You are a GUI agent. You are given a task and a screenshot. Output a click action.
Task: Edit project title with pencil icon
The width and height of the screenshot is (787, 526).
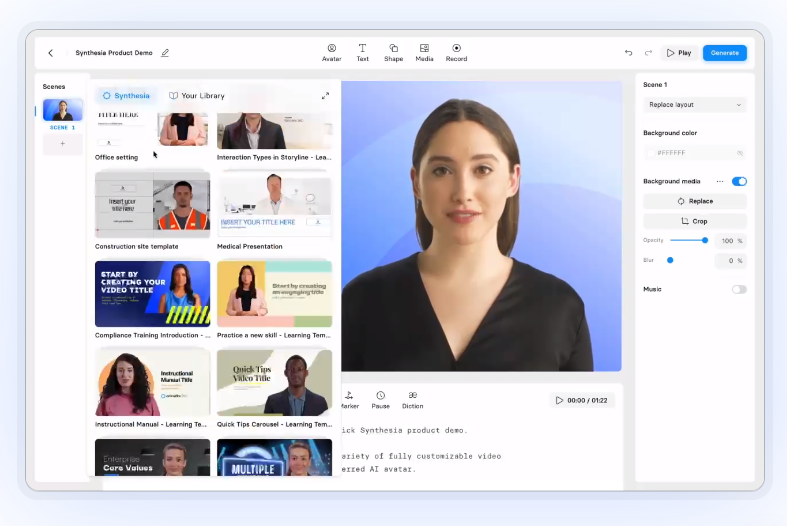(165, 53)
